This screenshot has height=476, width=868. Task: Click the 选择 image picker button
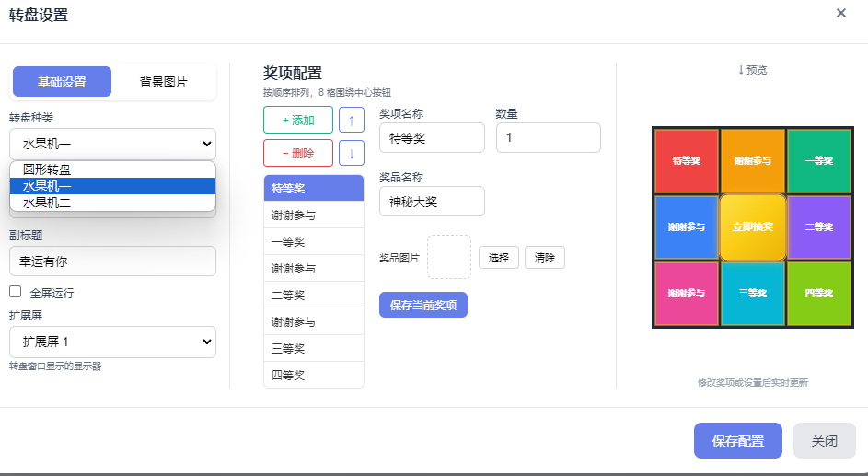pyautogui.click(x=499, y=258)
